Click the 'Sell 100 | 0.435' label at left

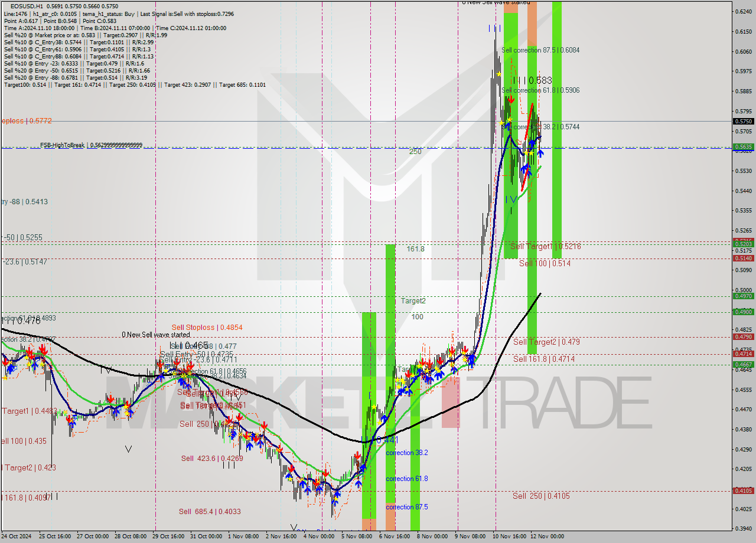tap(24, 441)
